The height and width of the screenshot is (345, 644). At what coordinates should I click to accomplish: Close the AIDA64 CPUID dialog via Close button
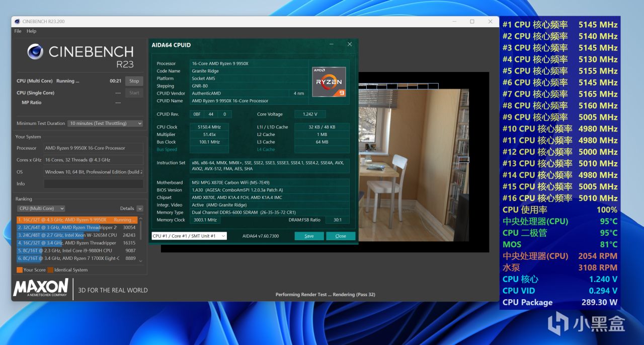tap(341, 236)
